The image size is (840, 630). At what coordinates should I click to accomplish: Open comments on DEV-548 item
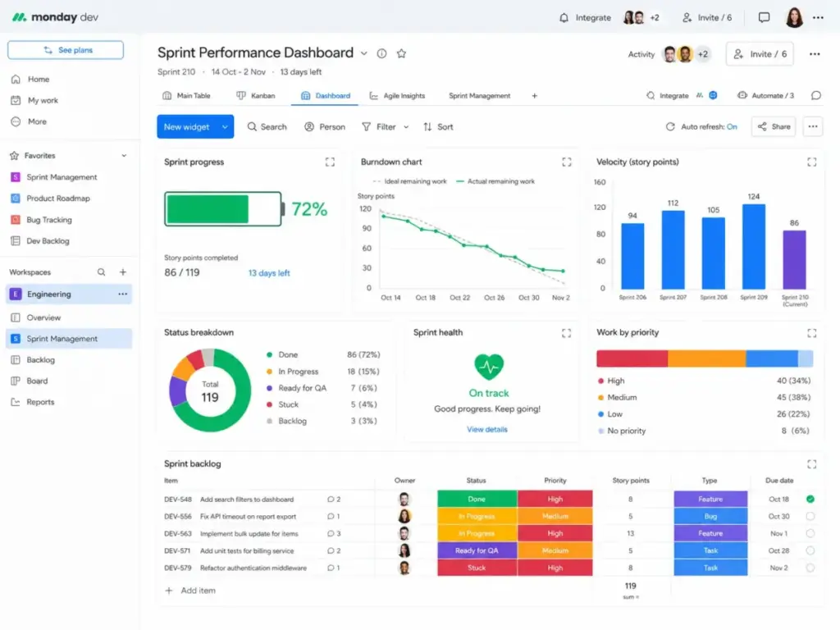click(x=334, y=500)
